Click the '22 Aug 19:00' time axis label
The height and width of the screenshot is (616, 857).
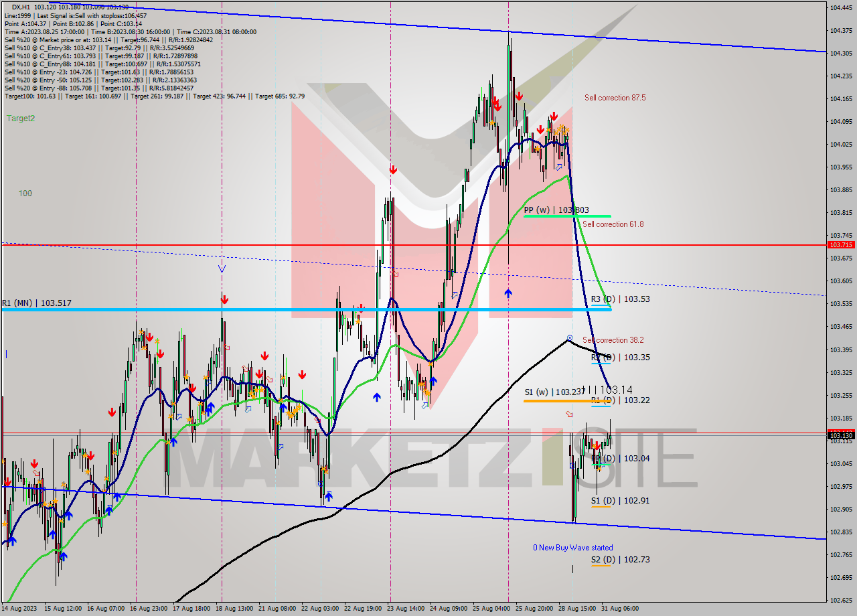click(x=363, y=609)
